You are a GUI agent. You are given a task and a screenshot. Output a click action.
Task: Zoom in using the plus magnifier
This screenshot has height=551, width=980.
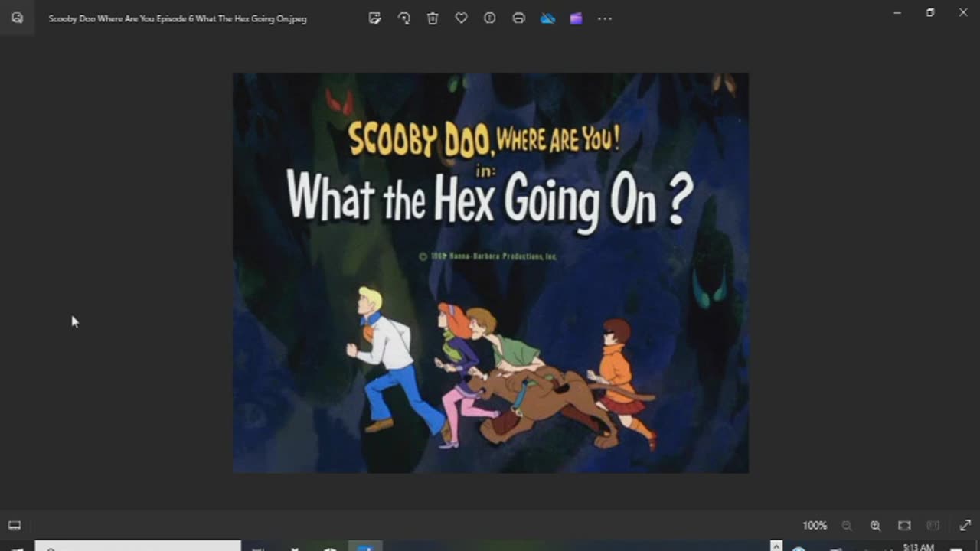point(875,525)
